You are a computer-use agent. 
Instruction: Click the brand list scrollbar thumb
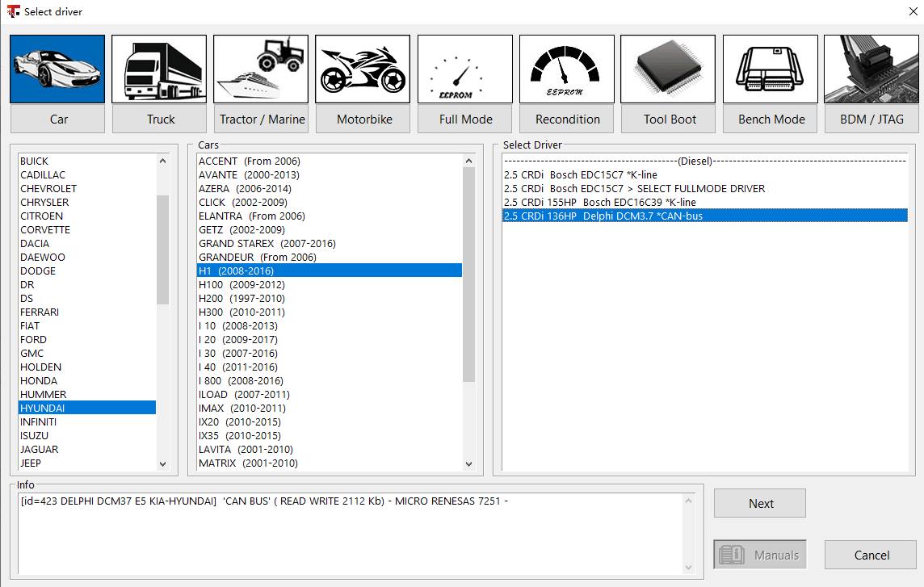[162, 249]
